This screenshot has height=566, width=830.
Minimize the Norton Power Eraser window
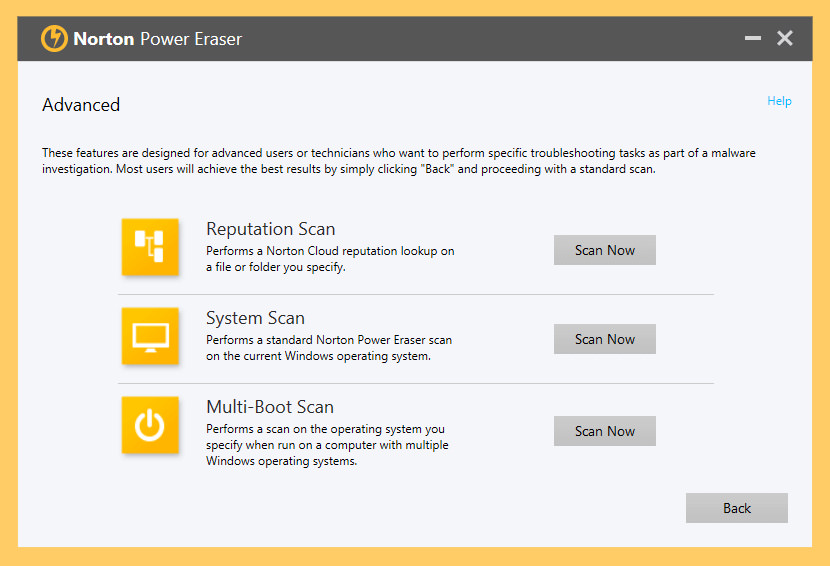point(753,38)
